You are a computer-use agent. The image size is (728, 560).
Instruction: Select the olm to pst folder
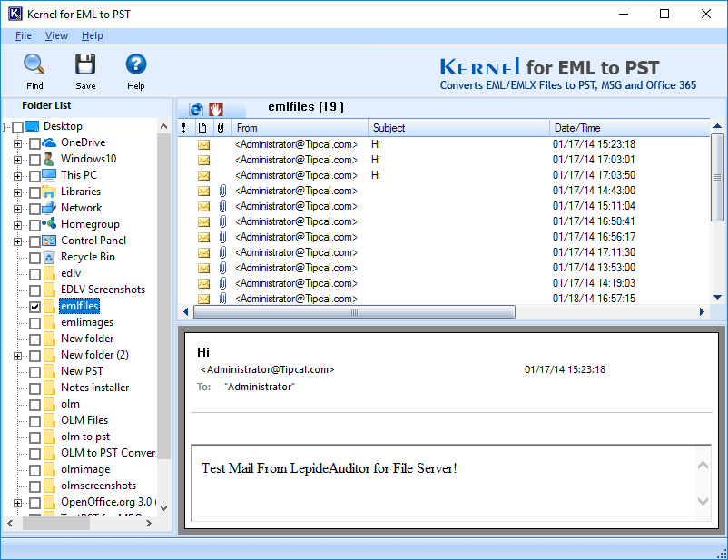pyautogui.click(x=85, y=437)
